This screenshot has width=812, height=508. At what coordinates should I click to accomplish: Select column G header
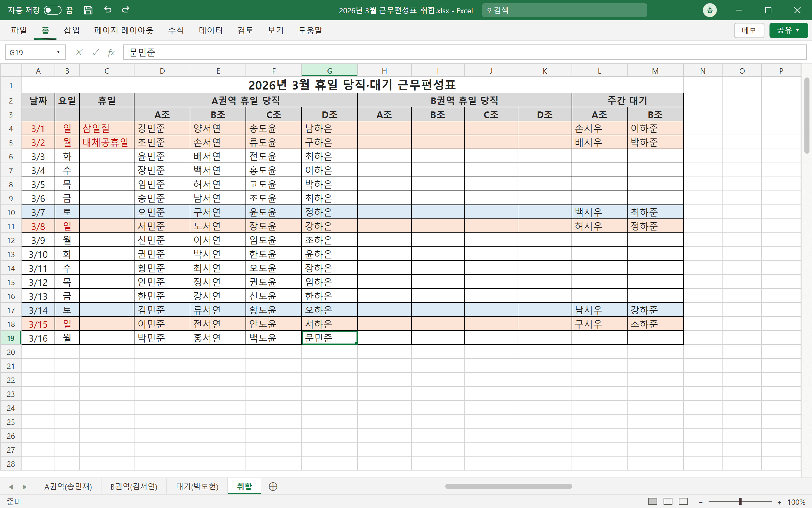click(x=329, y=70)
